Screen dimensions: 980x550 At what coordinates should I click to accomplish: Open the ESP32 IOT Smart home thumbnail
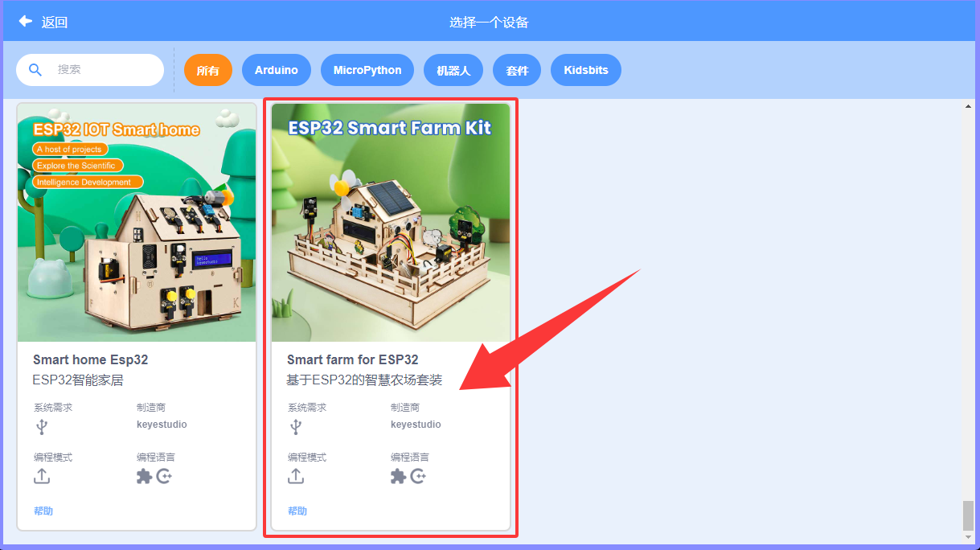click(137, 223)
